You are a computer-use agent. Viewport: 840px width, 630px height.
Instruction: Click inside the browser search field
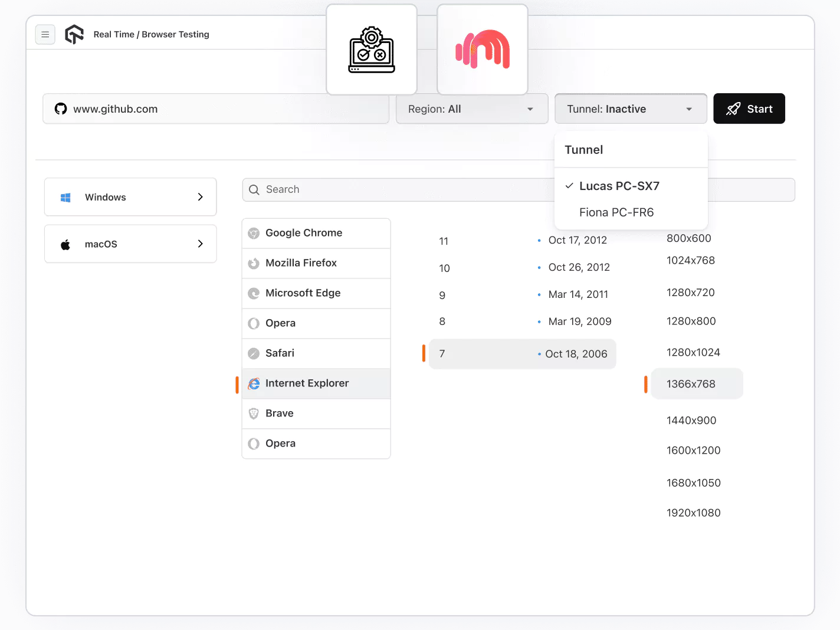(x=354, y=189)
